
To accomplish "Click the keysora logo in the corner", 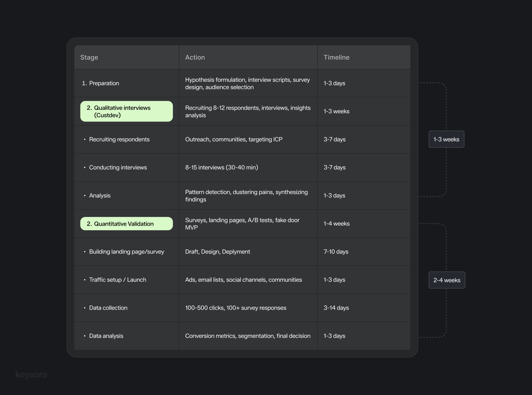I will click(x=31, y=374).
